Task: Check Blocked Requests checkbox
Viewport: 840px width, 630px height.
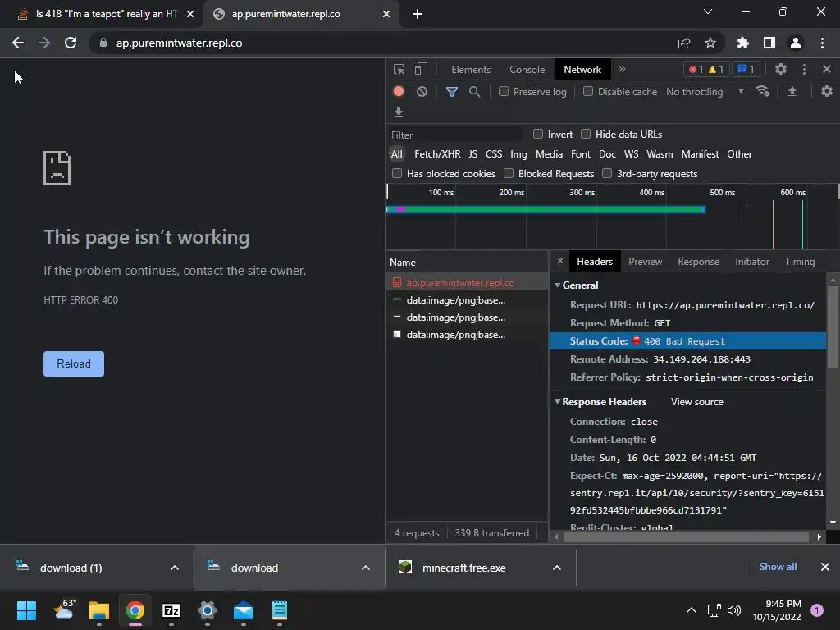Action: [x=509, y=173]
